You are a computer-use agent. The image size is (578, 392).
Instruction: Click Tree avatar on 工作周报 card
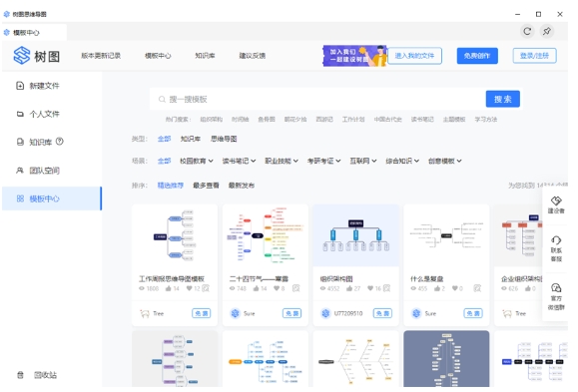click(x=145, y=313)
